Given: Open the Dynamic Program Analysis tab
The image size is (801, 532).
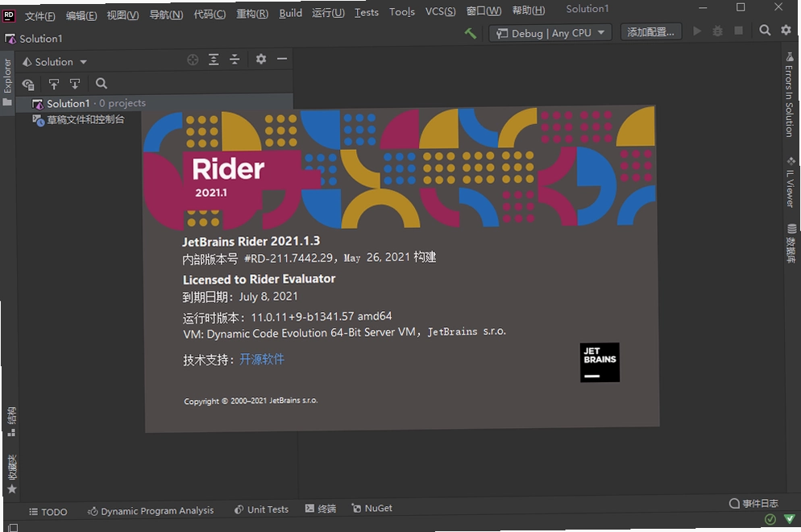Looking at the screenshot, I should click(x=150, y=511).
